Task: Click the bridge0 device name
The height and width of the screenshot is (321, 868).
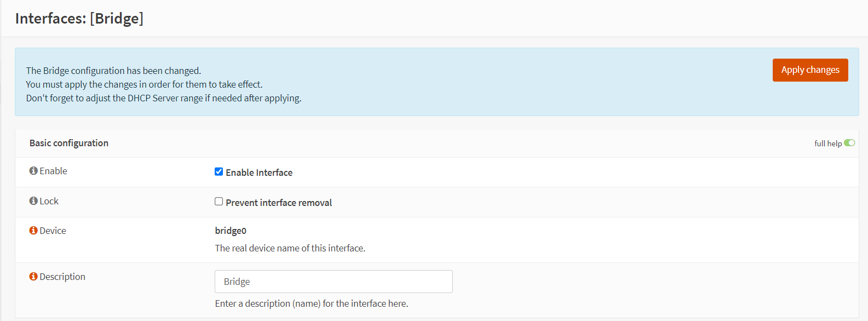Action: (x=231, y=231)
